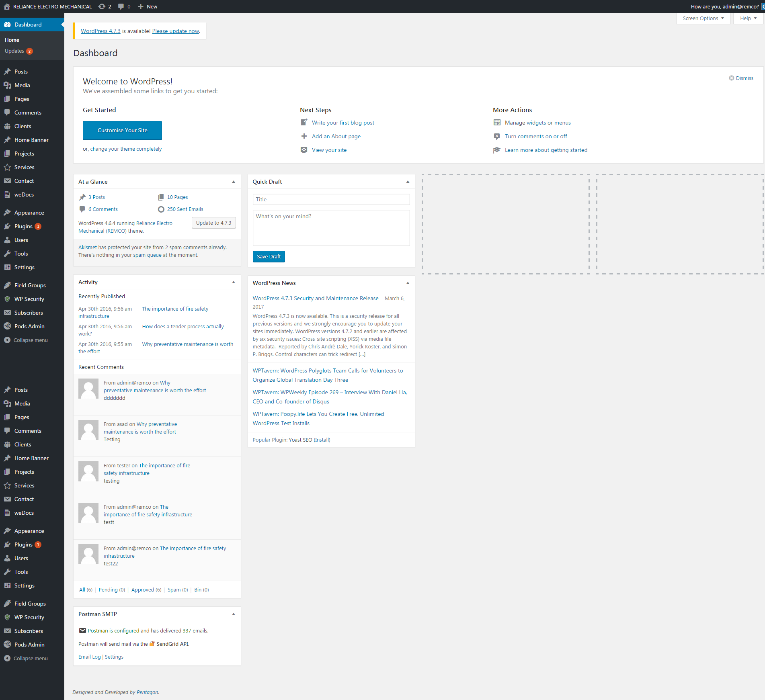Open the change your theme completely link
This screenshot has width=765, height=700.
click(126, 149)
